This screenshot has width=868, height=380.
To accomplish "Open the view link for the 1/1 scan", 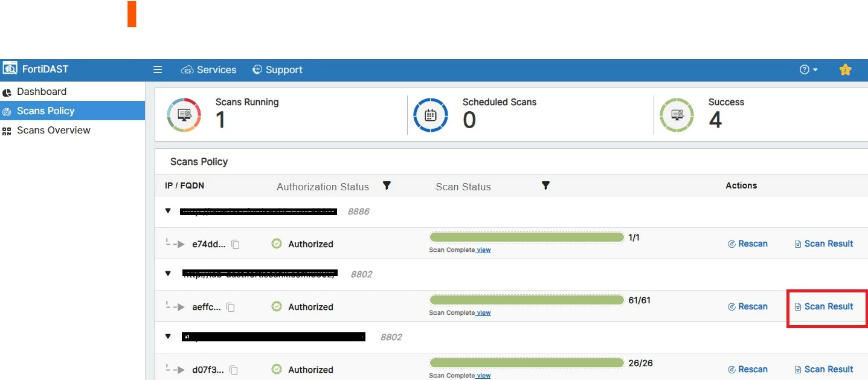I will tap(484, 250).
